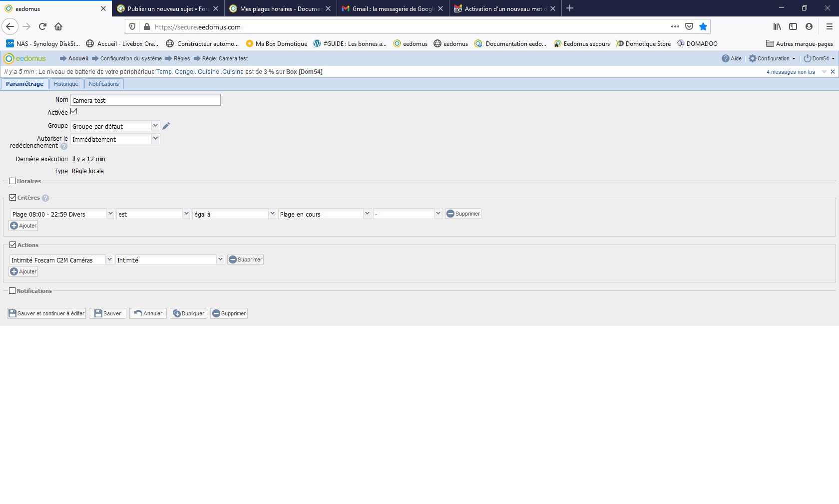Screen dimensions: 839x504
Task: Open Critères help question mark
Action: [x=45, y=198]
